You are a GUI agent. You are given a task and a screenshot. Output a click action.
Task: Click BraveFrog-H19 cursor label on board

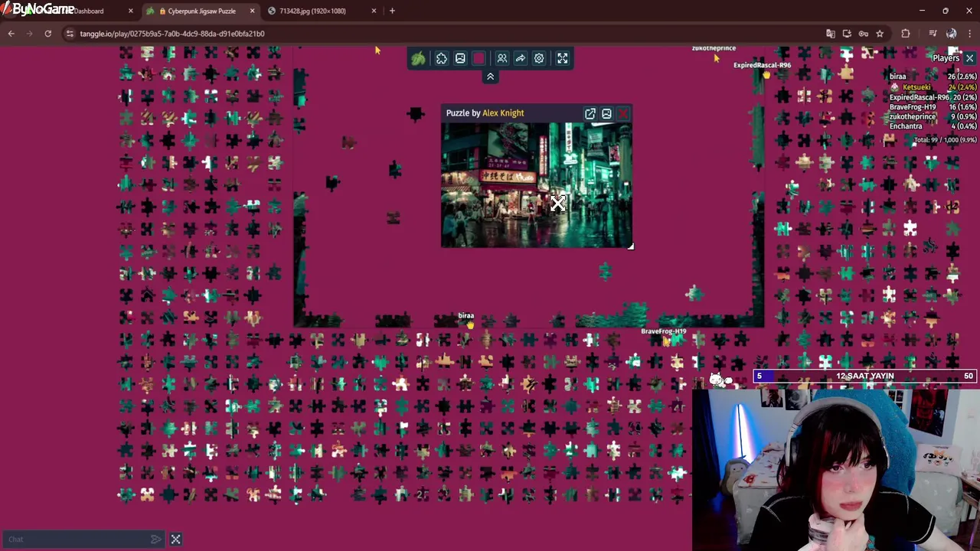pos(663,331)
